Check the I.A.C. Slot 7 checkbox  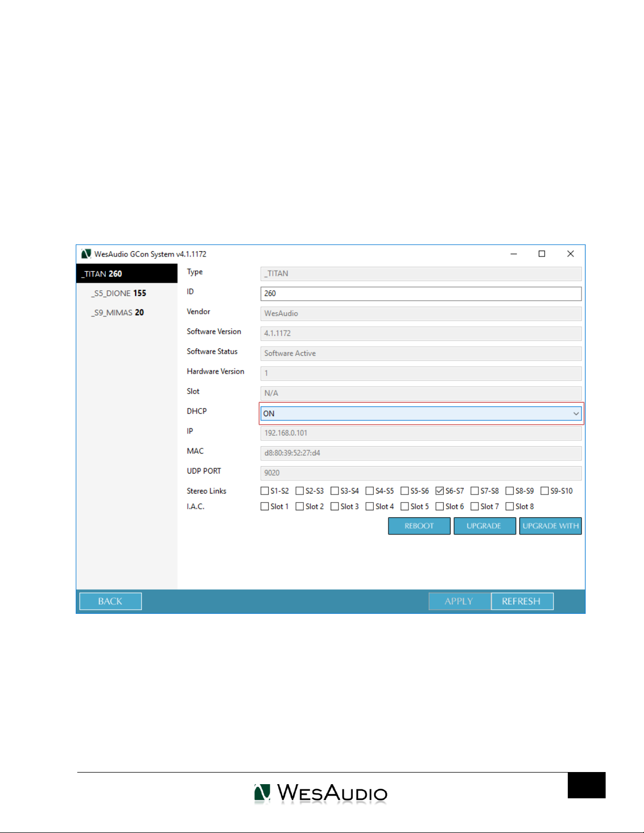coord(475,507)
